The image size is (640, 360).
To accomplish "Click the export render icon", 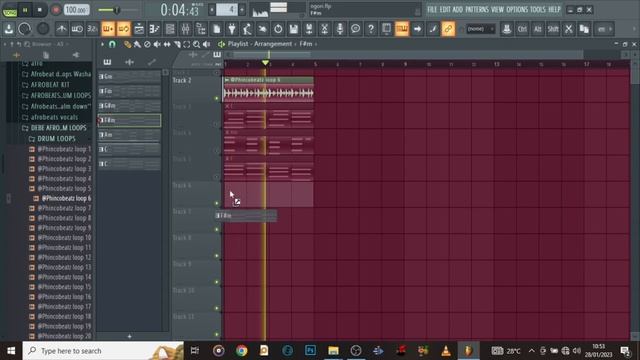I will pyautogui.click(x=309, y=29).
